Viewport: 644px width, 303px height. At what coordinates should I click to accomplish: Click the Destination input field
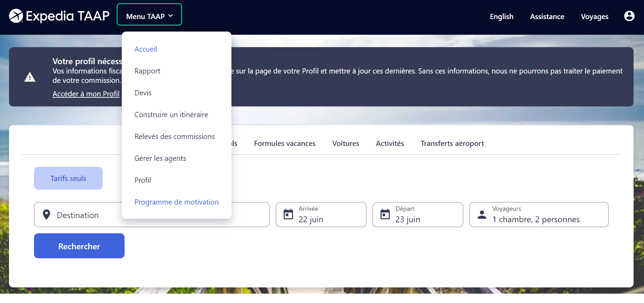click(152, 215)
